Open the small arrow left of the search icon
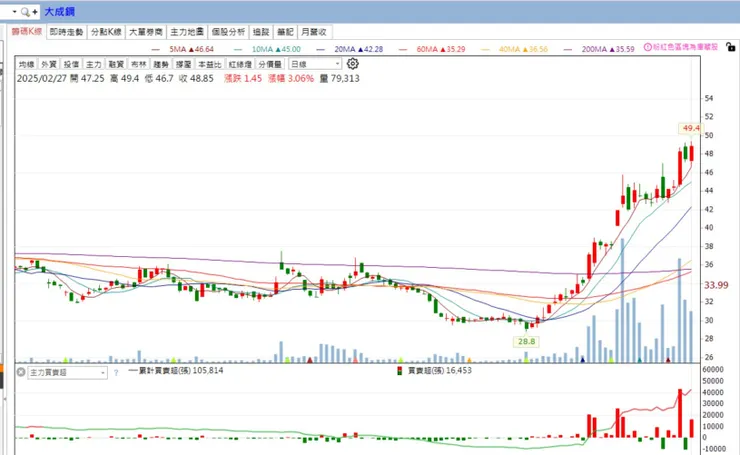The height and width of the screenshot is (455, 740). (14, 12)
